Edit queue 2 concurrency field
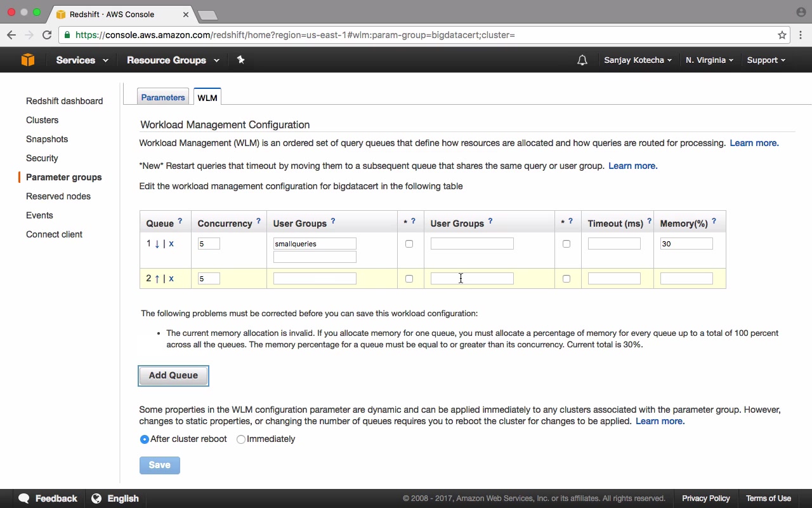Viewport: 812px width, 508px height. pyautogui.click(x=209, y=279)
